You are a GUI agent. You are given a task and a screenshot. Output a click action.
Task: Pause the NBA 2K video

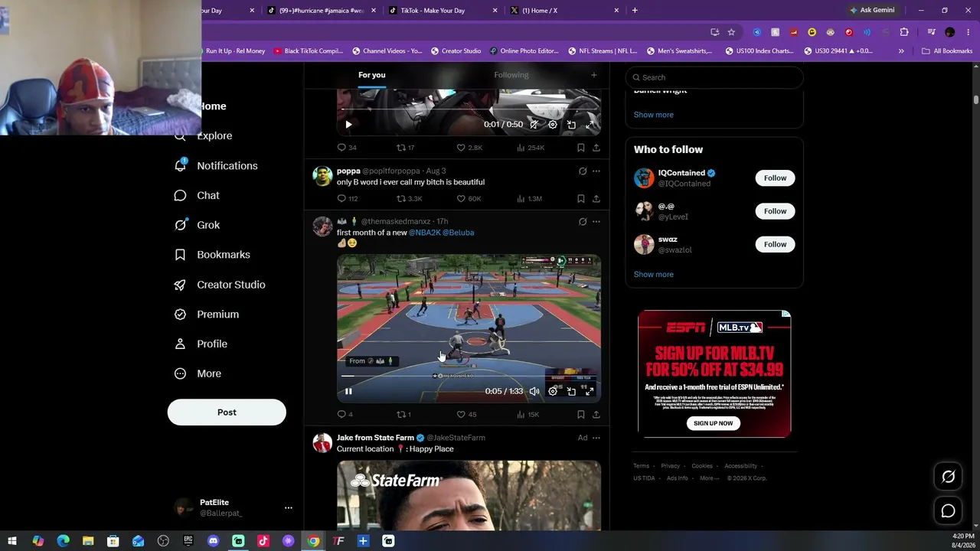[x=348, y=391]
